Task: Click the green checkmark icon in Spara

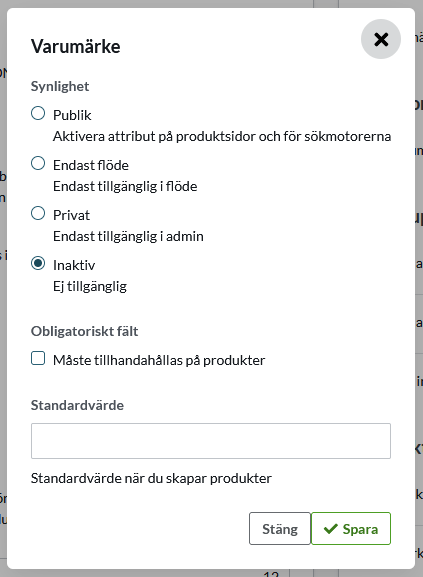Action: [330, 529]
